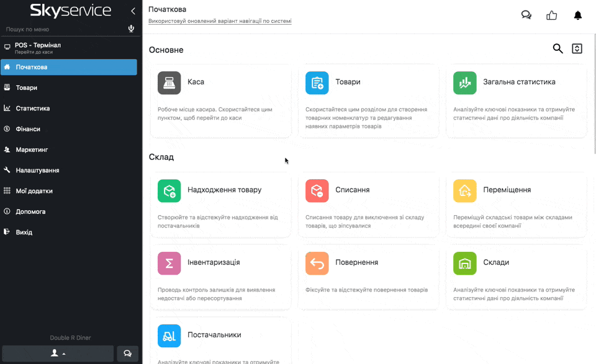Viewport: 596px width, 364px height.
Task: Toggle collapse sections button beside search
Action: pos(577,49)
